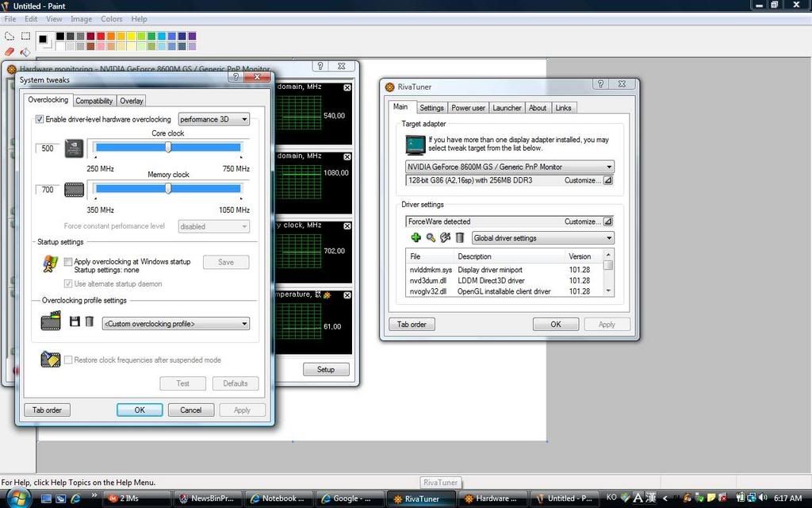Click the Setup button in Hardware monitoring
This screenshot has height=508, width=812.
[x=326, y=370]
